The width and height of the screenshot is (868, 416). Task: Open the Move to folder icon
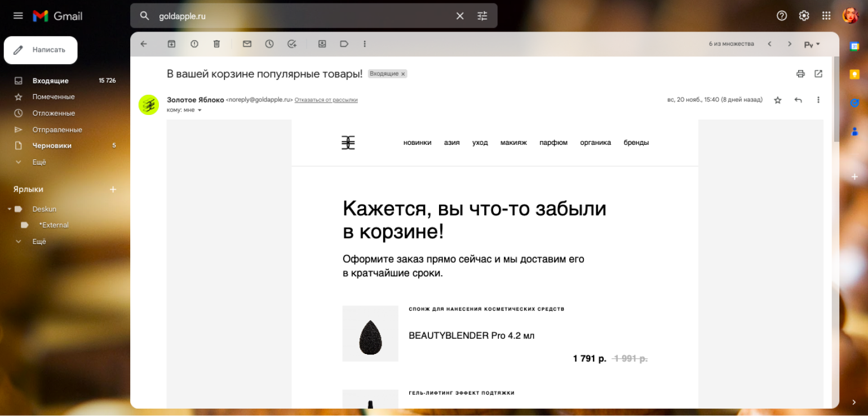322,44
